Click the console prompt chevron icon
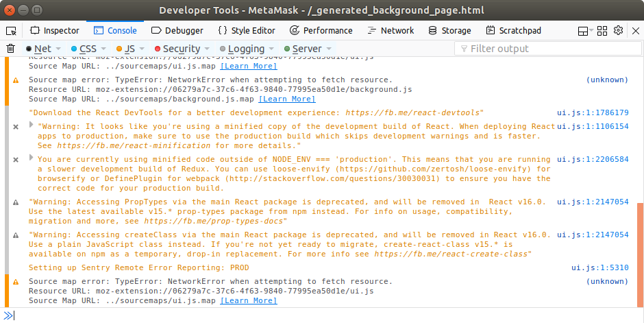 click(8, 315)
